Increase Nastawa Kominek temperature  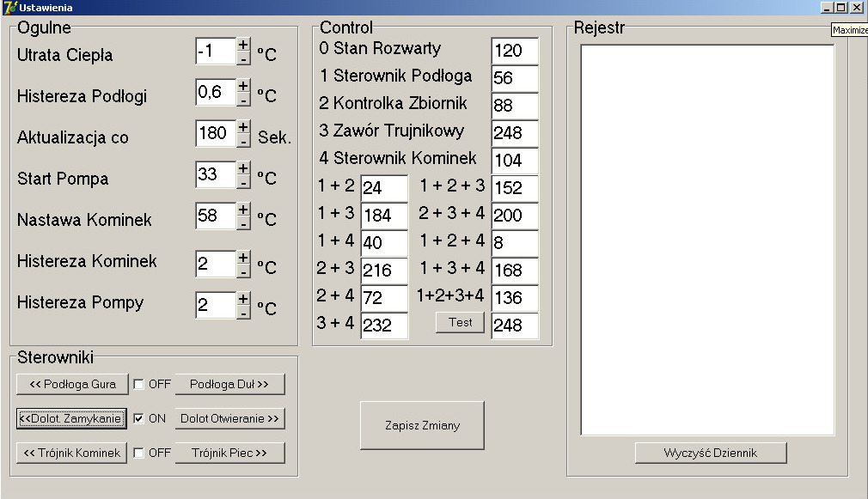tap(243, 210)
